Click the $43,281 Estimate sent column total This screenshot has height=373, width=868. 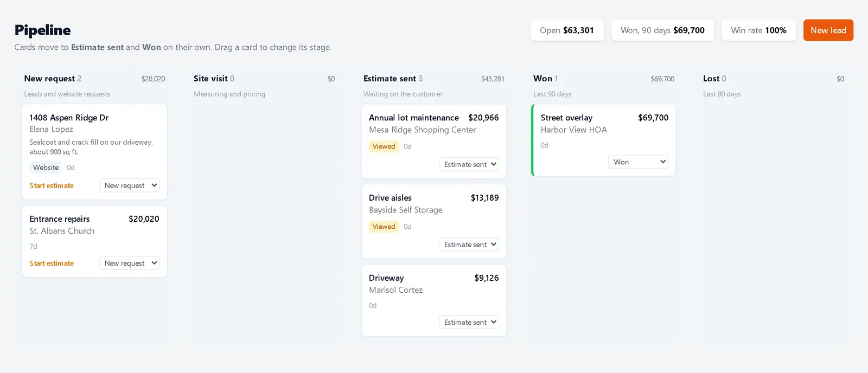tap(493, 79)
